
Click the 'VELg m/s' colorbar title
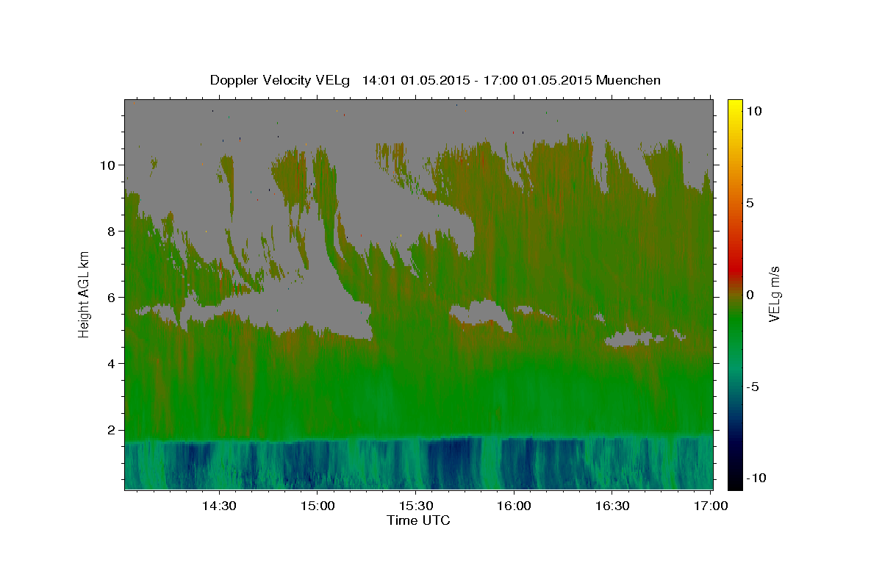tap(775, 294)
